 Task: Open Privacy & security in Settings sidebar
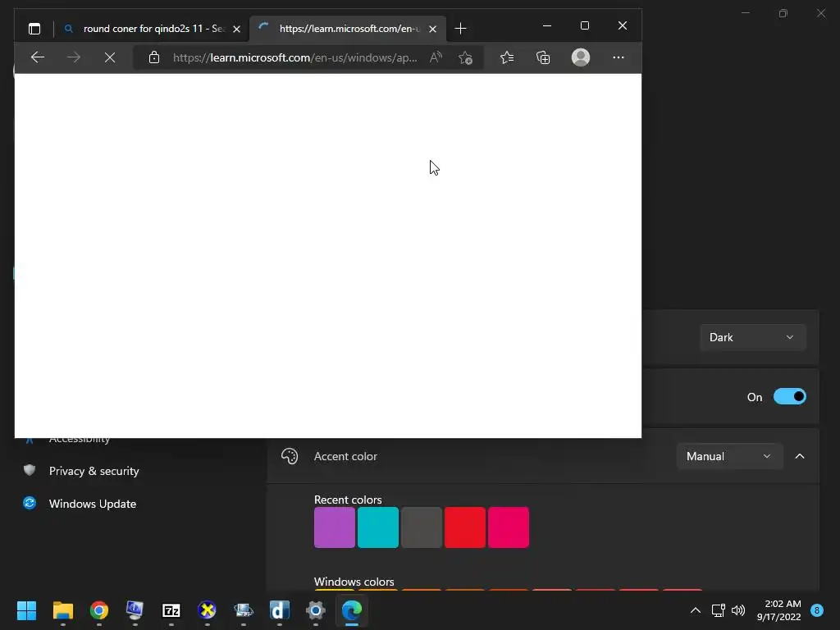(94, 471)
